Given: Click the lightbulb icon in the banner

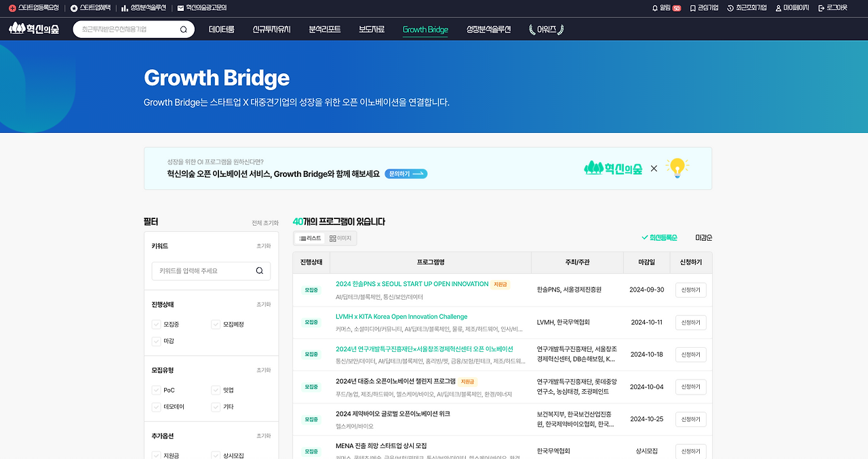Looking at the screenshot, I should coord(677,167).
